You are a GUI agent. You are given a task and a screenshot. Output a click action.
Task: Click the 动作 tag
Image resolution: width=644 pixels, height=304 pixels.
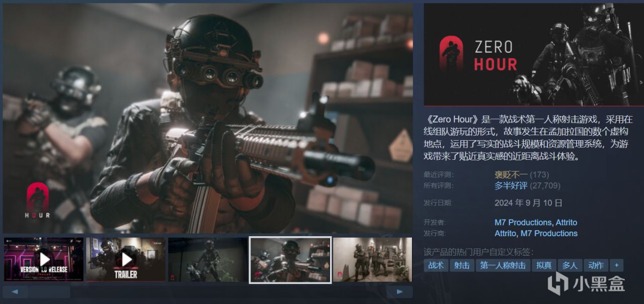point(596,265)
